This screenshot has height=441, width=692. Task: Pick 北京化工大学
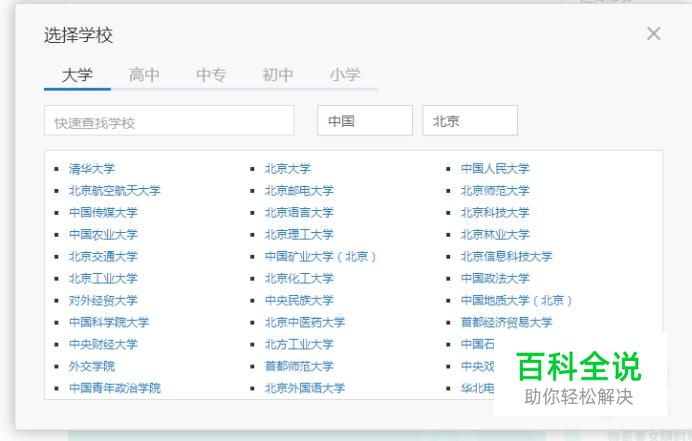pos(299,279)
